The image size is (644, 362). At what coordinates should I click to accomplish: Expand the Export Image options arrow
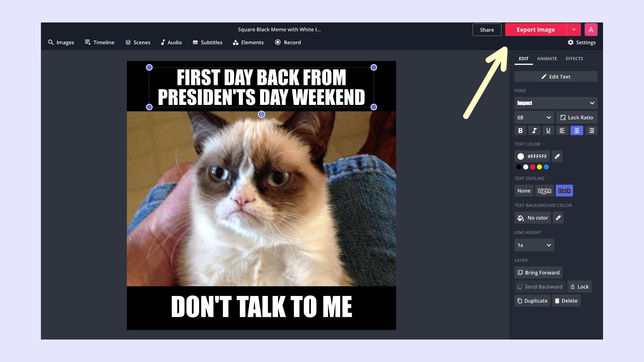(574, 29)
